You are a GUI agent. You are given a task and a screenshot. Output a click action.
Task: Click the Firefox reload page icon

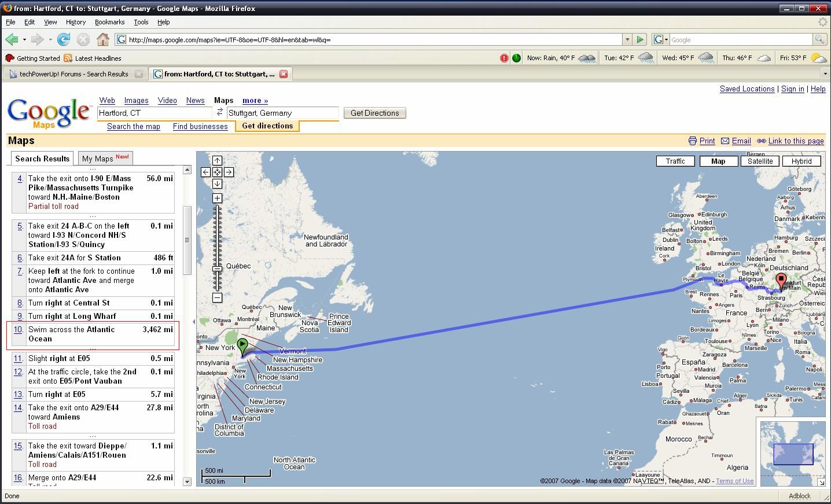[64, 39]
